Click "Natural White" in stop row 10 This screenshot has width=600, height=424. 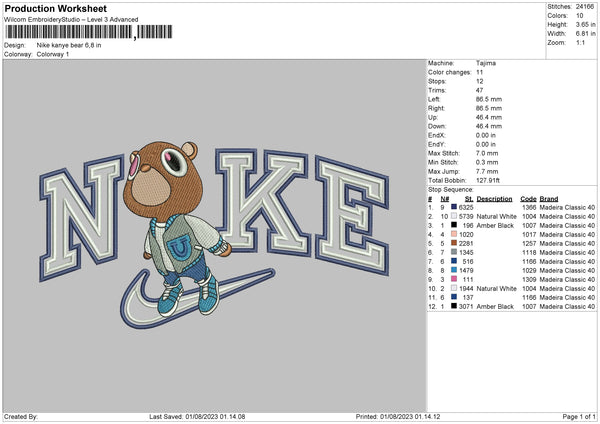click(x=496, y=289)
